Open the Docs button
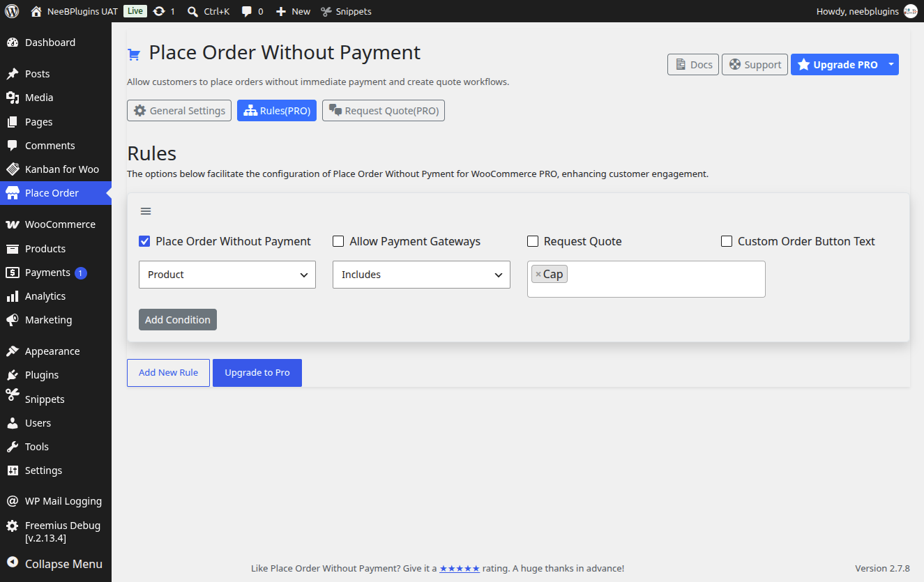 click(x=693, y=64)
